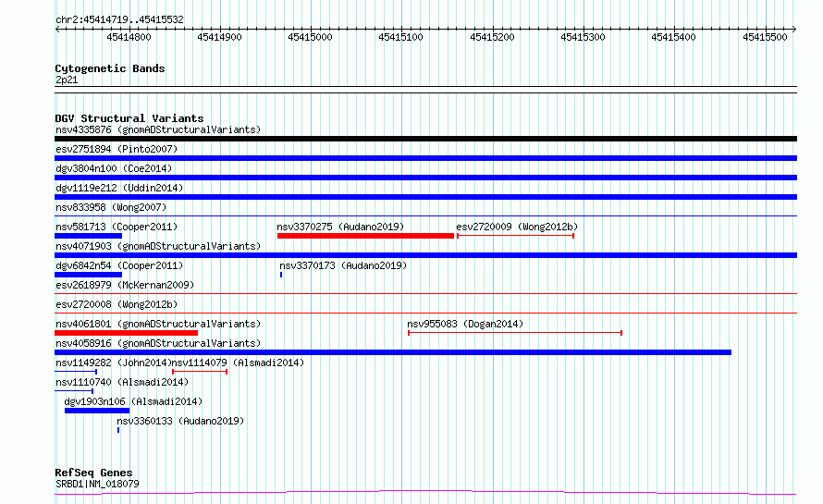Select nsv581713 (Cooper2011) label
This screenshot has width=823, height=504.
pos(117,227)
